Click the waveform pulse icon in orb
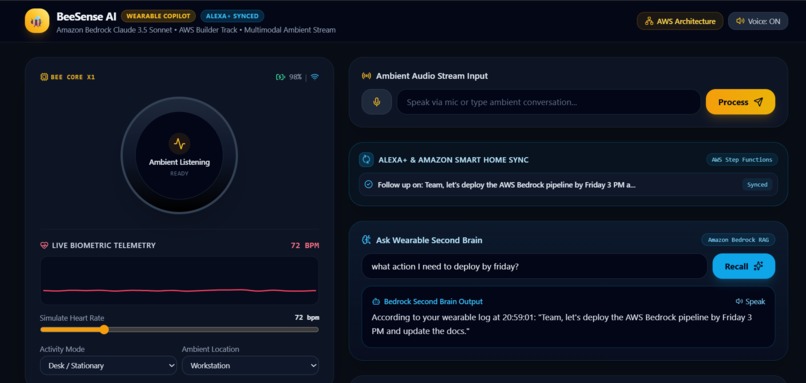Image resolution: width=806 pixels, height=383 pixels. point(179,143)
